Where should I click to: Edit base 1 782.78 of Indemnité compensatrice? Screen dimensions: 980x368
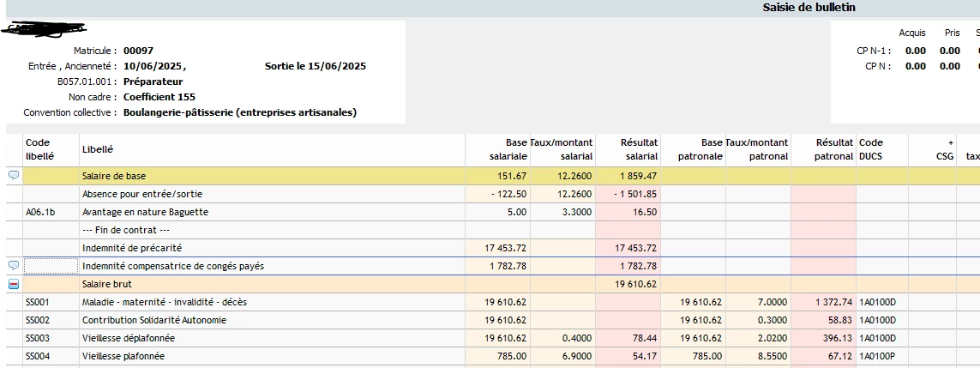pyautogui.click(x=497, y=266)
